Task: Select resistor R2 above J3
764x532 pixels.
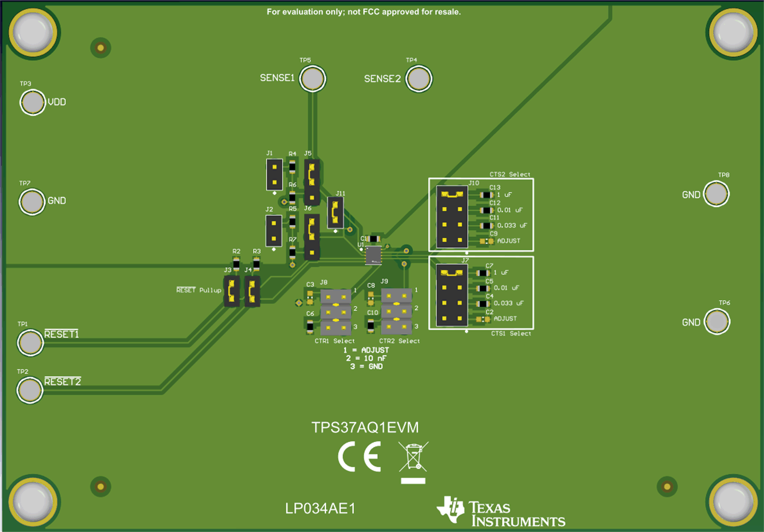Action: click(237, 265)
